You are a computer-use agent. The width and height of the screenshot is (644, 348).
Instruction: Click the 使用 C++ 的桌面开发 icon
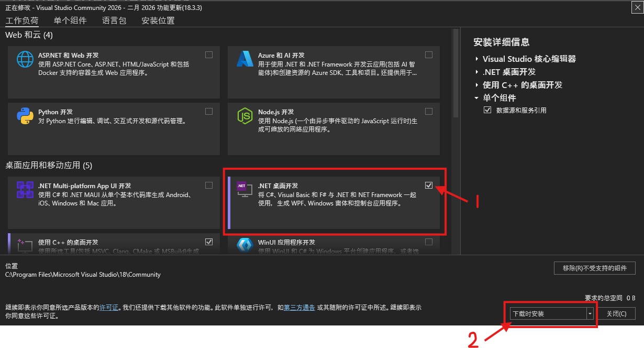(x=25, y=246)
